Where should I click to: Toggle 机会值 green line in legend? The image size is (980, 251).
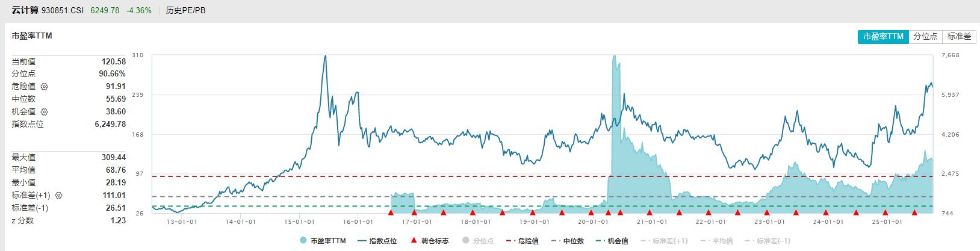(x=612, y=241)
